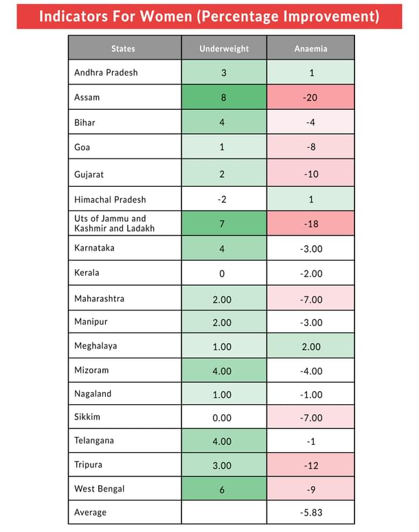Image resolution: width=419 pixels, height=532 pixels.
Task: Select the States column header
Action: coord(124,49)
